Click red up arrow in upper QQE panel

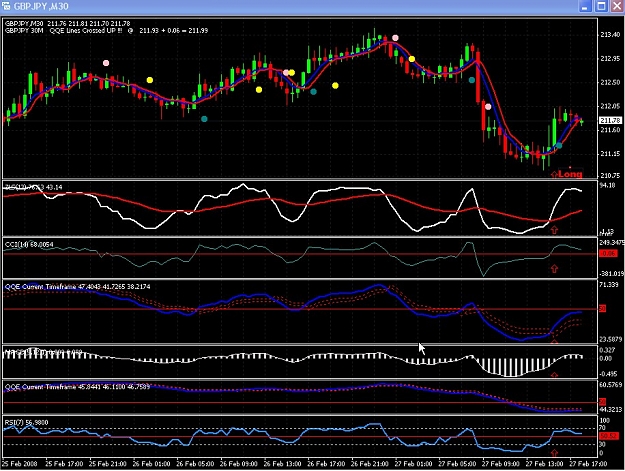(554, 341)
